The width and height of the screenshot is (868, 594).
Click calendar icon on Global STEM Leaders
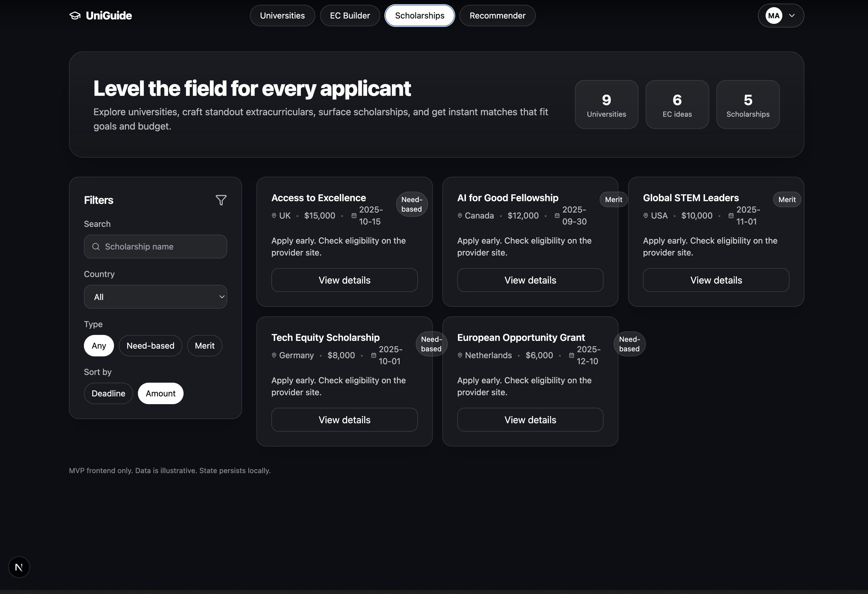[x=731, y=216]
